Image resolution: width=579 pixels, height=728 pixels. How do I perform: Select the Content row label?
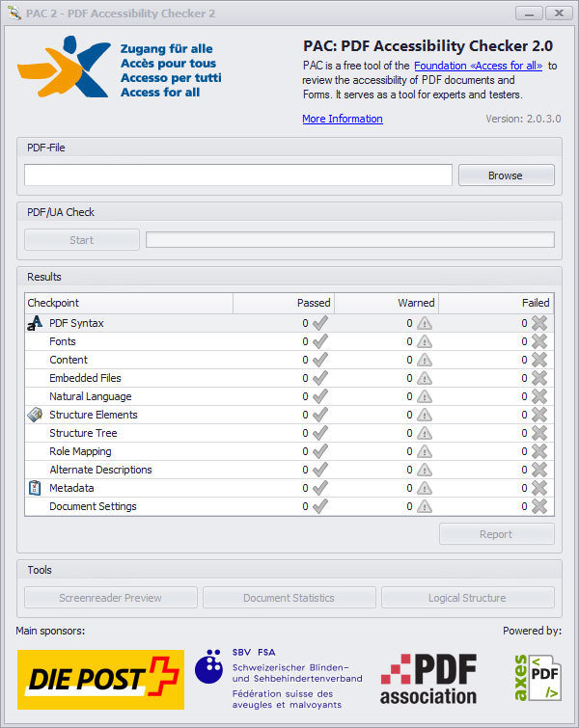(69, 360)
